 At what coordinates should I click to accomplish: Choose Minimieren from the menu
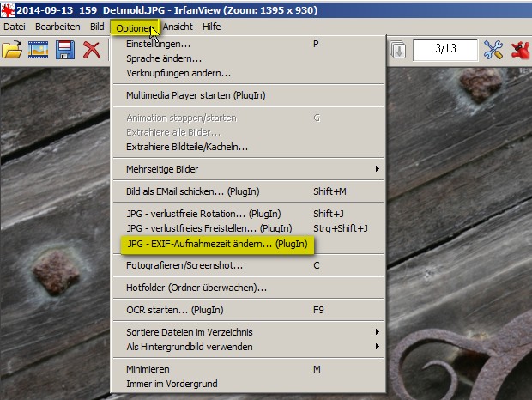(250, 369)
